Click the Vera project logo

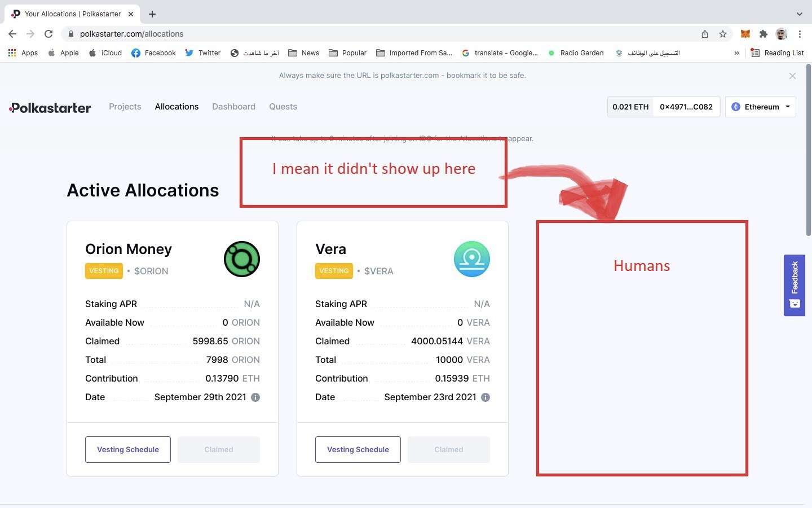pyautogui.click(x=472, y=259)
